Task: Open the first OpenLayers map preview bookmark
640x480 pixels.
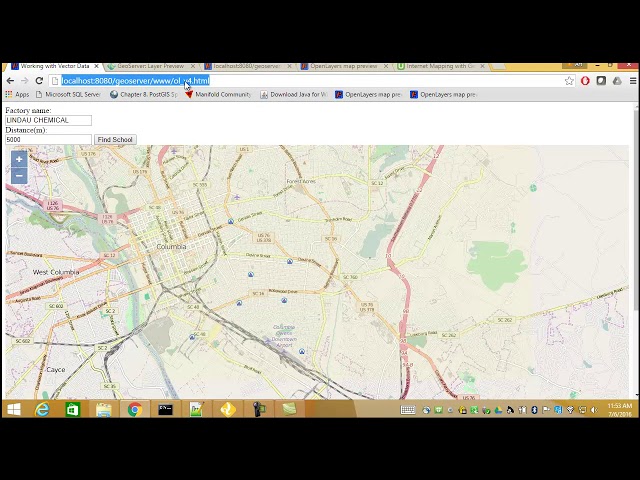Action: (x=369, y=95)
